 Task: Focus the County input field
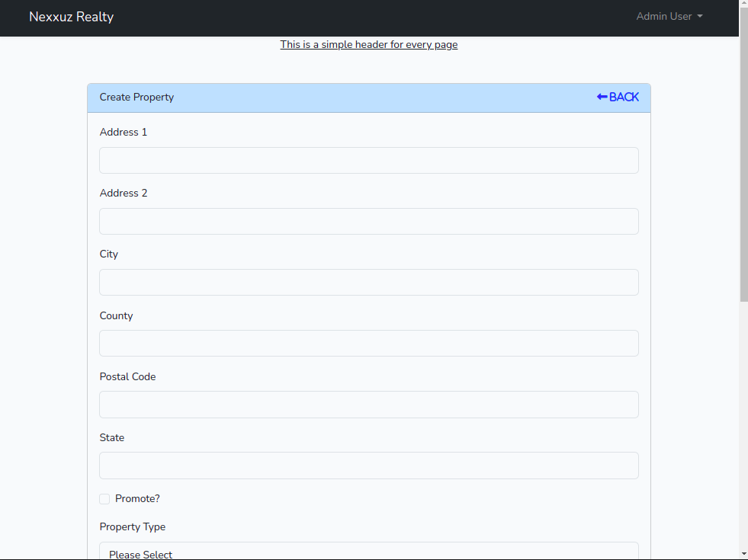click(368, 344)
